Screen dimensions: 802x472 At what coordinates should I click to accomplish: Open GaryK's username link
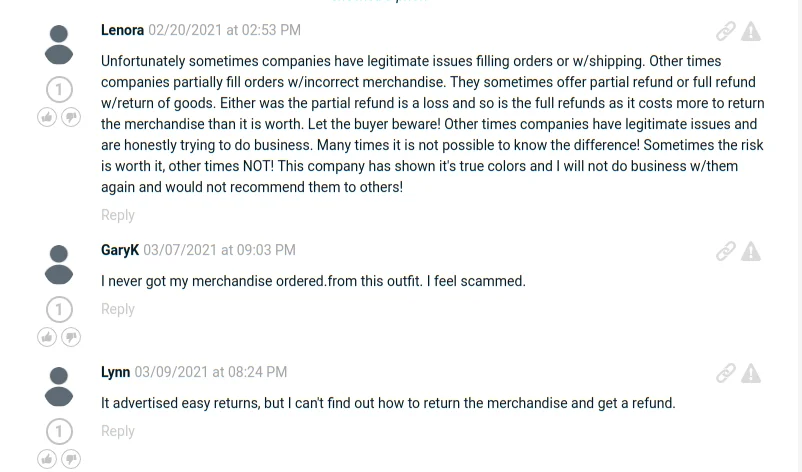tap(120, 250)
